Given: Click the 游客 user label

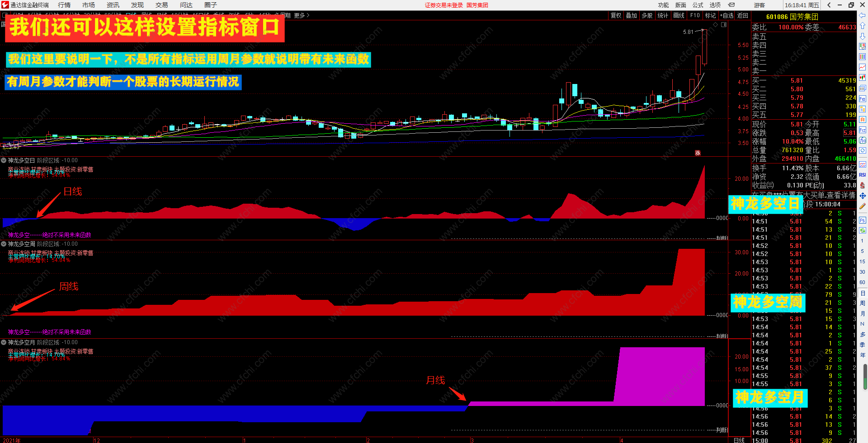Looking at the screenshot, I should tap(759, 5).
